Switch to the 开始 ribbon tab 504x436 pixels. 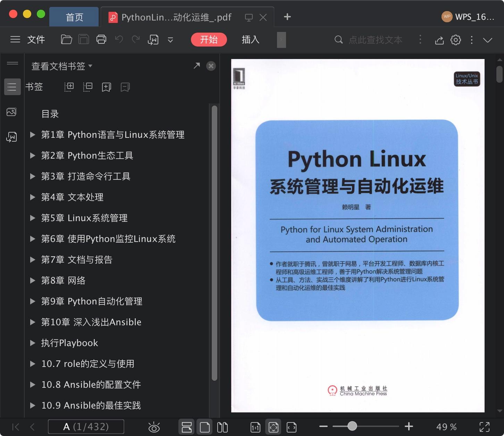pos(209,40)
